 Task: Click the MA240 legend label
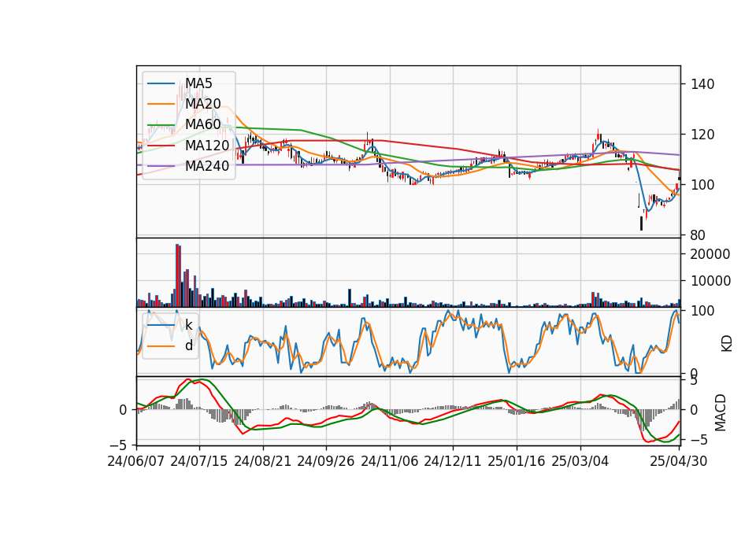(207, 166)
